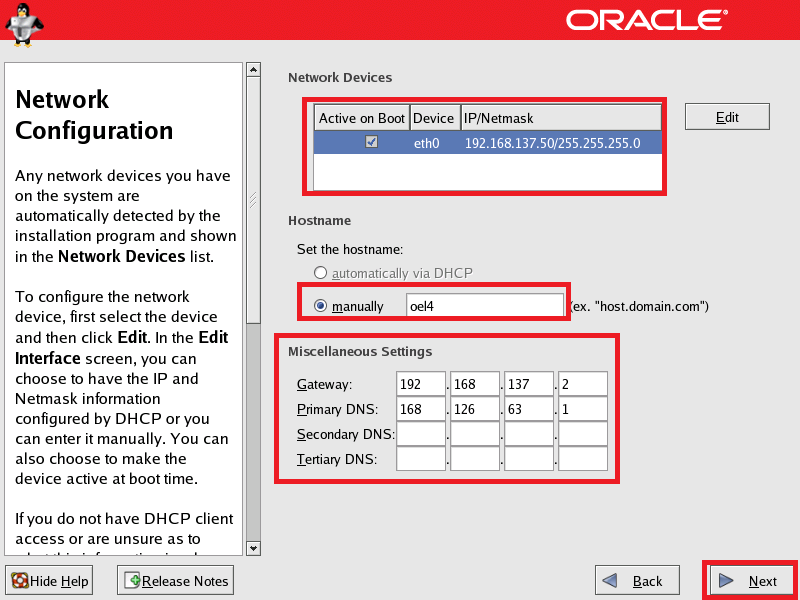The width and height of the screenshot is (800, 600).
Task: Click the Secondary DNS label
Action: tap(345, 434)
